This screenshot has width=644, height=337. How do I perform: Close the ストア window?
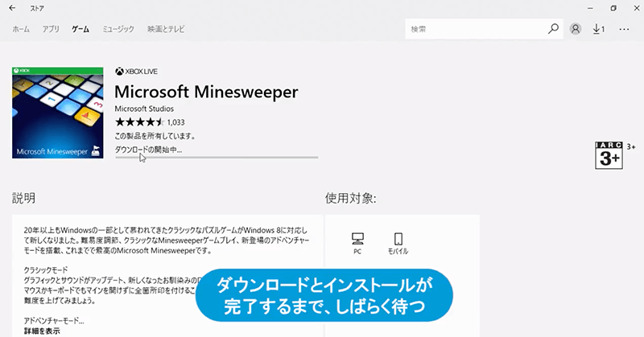(636, 8)
